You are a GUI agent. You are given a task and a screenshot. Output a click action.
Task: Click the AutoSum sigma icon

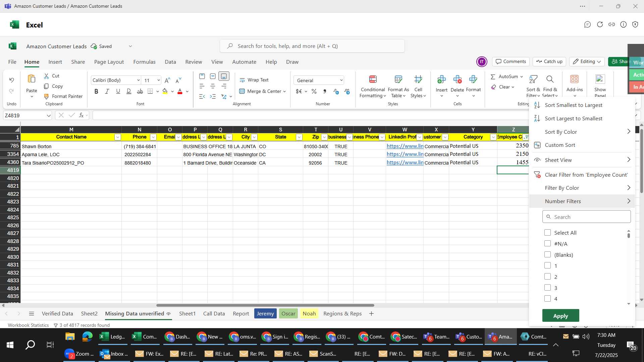(493, 77)
